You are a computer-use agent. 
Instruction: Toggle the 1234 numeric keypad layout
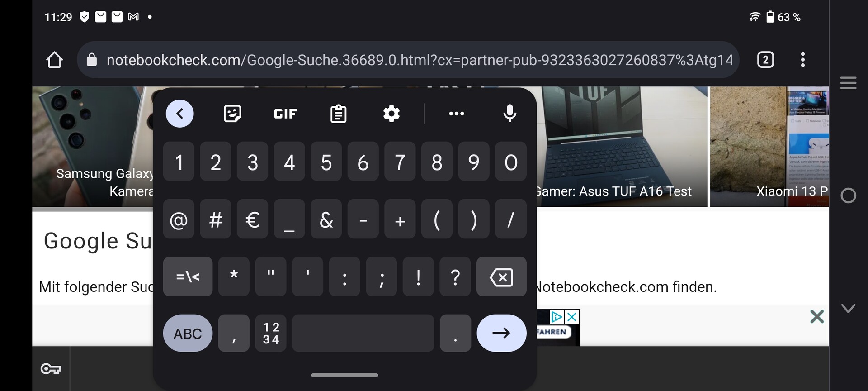(271, 334)
